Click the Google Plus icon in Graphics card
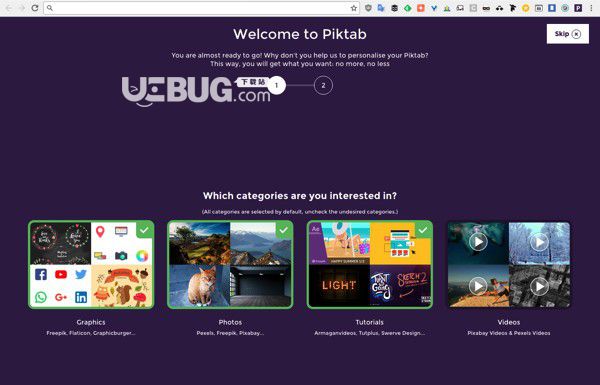The width and height of the screenshot is (600, 385). click(x=61, y=297)
